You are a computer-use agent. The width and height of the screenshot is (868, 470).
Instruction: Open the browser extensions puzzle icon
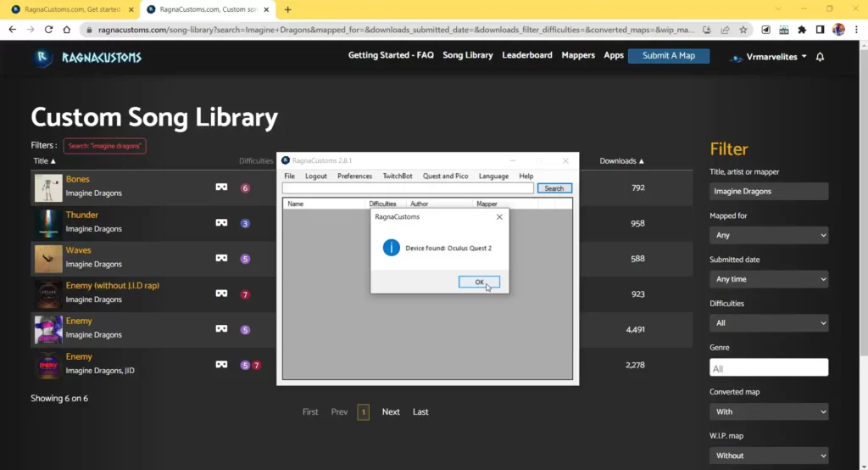(802, 30)
